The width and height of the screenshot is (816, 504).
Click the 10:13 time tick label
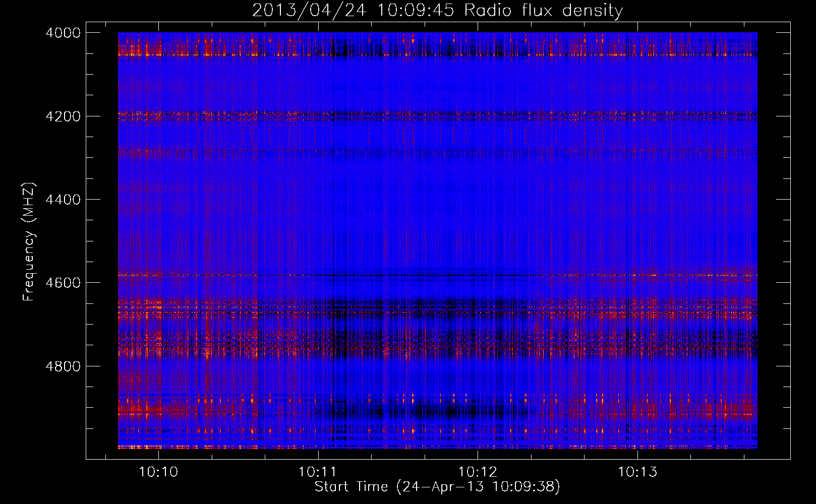pyautogui.click(x=637, y=472)
